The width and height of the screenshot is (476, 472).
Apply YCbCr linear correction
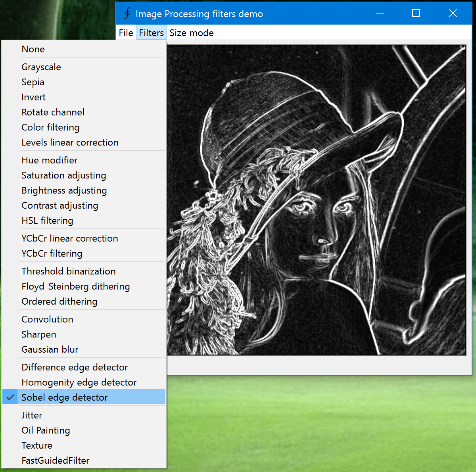coord(69,238)
